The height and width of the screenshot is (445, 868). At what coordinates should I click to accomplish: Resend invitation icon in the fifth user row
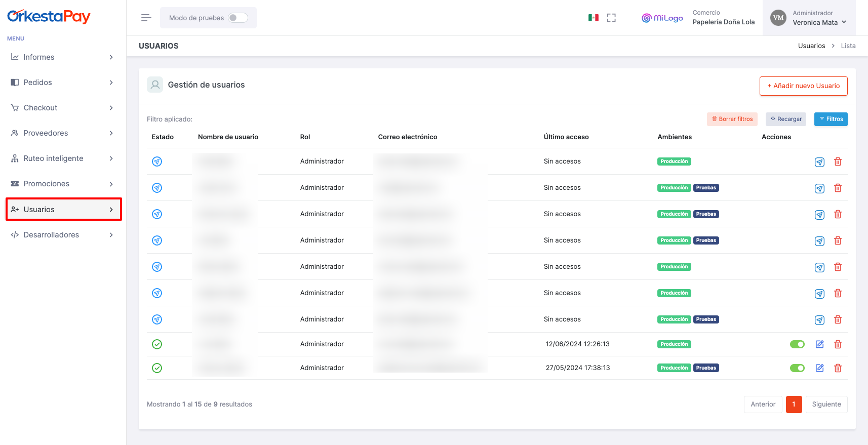point(819,267)
